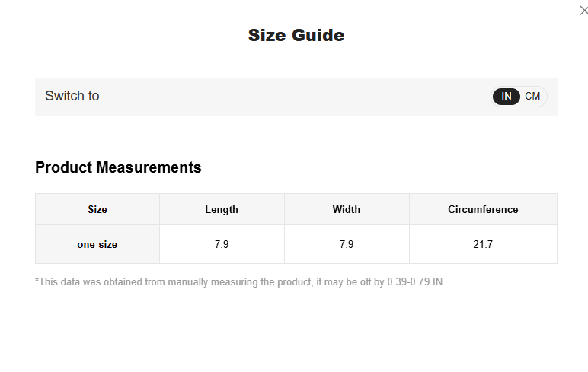Click the Size column header
This screenshot has height=372, width=588.
(x=97, y=209)
